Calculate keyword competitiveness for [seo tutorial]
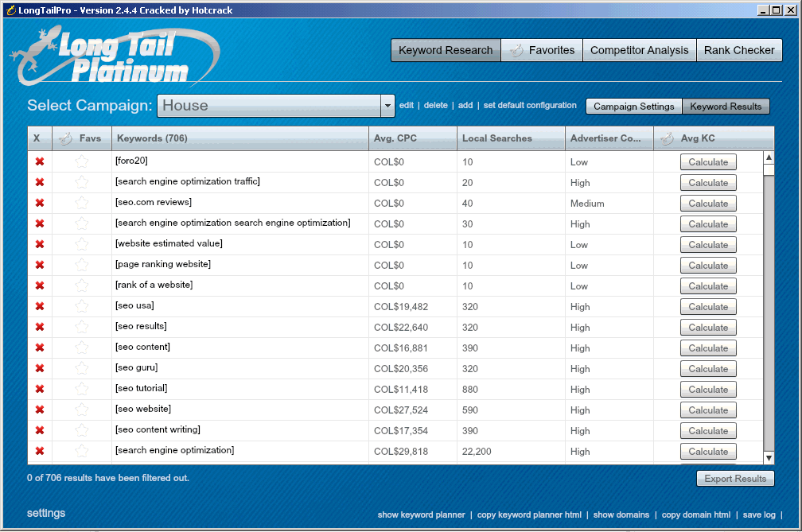 pos(708,390)
